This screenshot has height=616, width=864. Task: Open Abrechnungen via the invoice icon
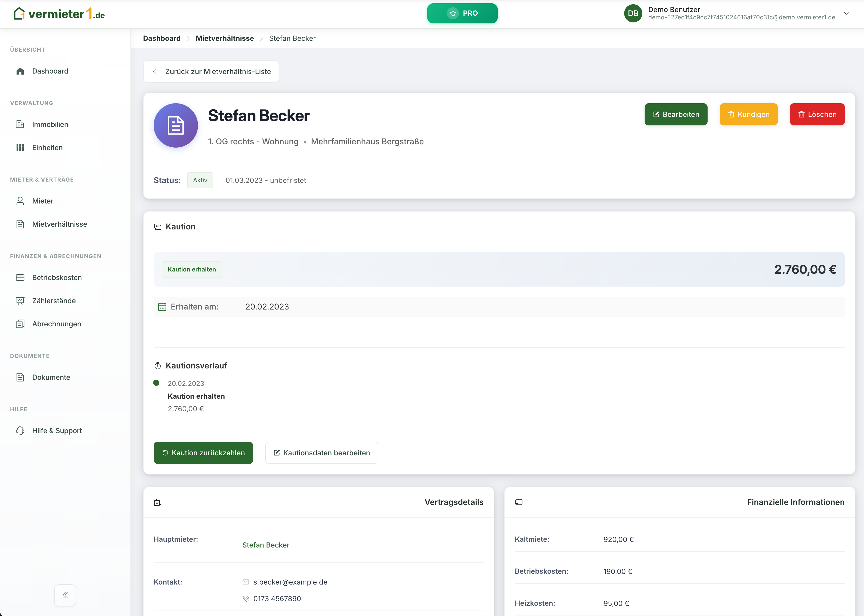pyautogui.click(x=20, y=324)
